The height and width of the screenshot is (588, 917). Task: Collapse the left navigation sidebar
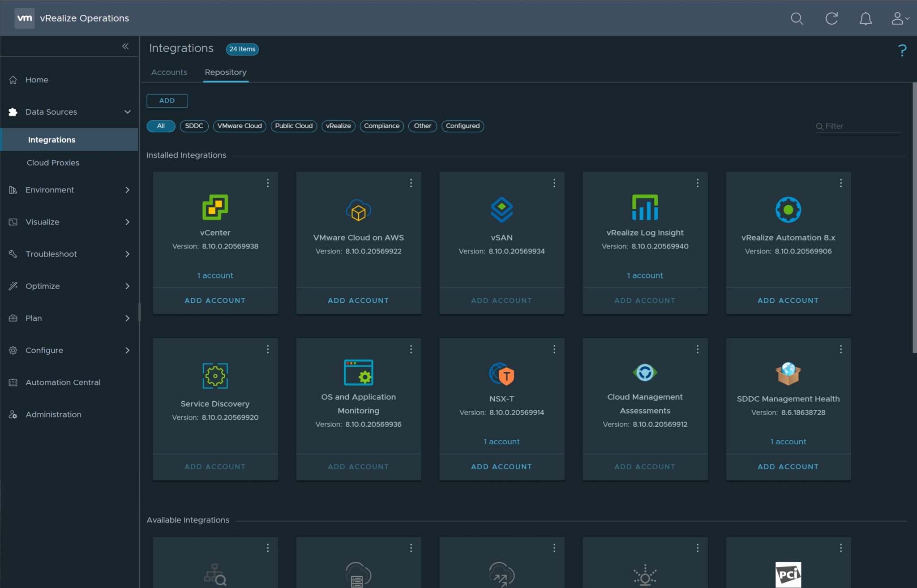tap(126, 46)
